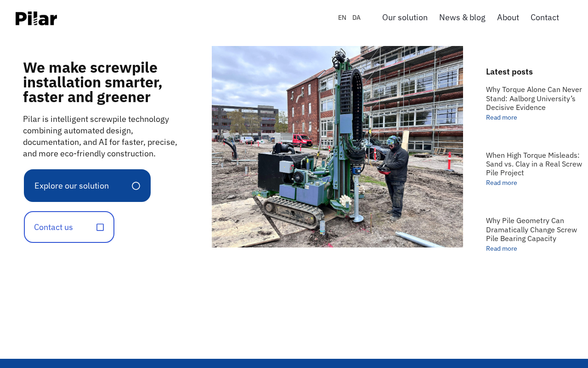Click the square icon in Contact us
The height and width of the screenshot is (368, 588).
pos(100,227)
